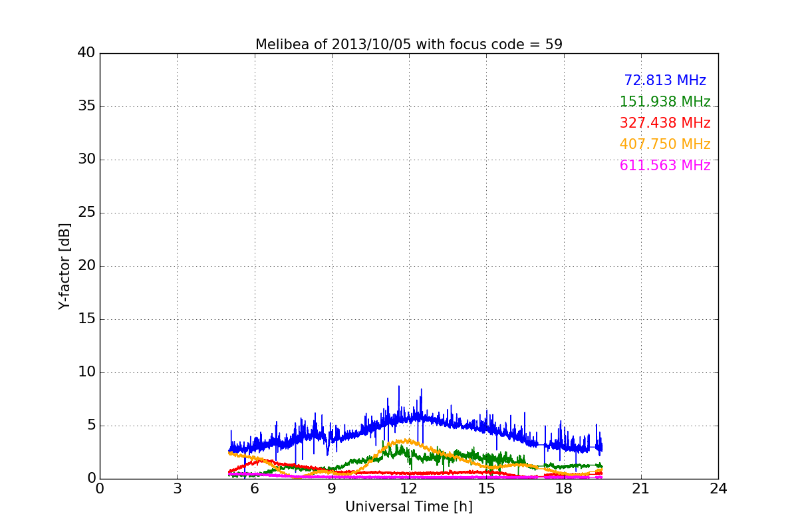798x532 pixels.
Task: Select the 327.438 MHz legend label
Action: (665, 123)
